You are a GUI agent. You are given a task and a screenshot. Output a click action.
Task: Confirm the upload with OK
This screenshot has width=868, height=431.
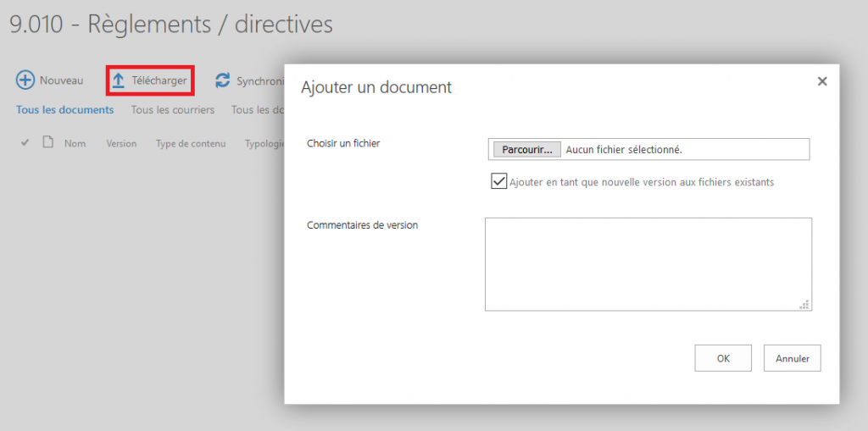pos(723,358)
